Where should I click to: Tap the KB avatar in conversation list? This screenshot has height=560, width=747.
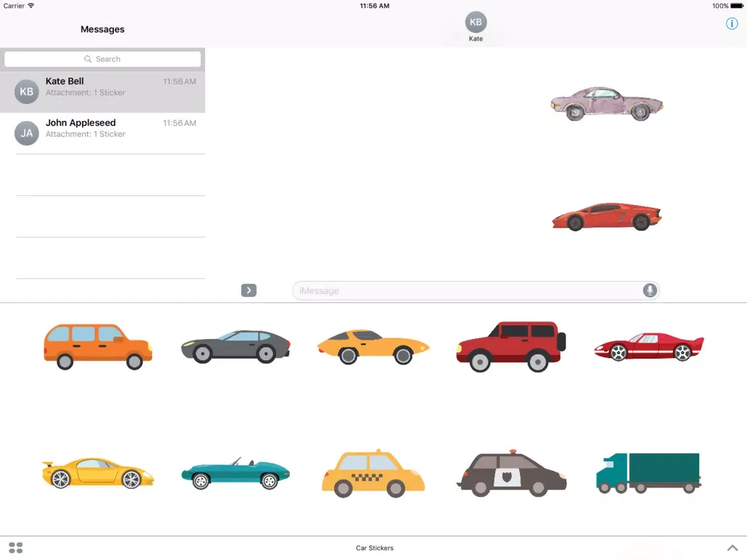coord(27,92)
